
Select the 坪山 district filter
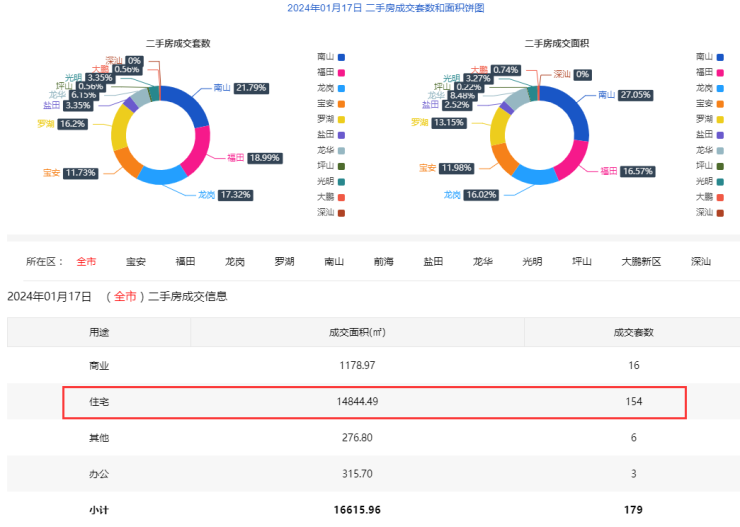(582, 261)
